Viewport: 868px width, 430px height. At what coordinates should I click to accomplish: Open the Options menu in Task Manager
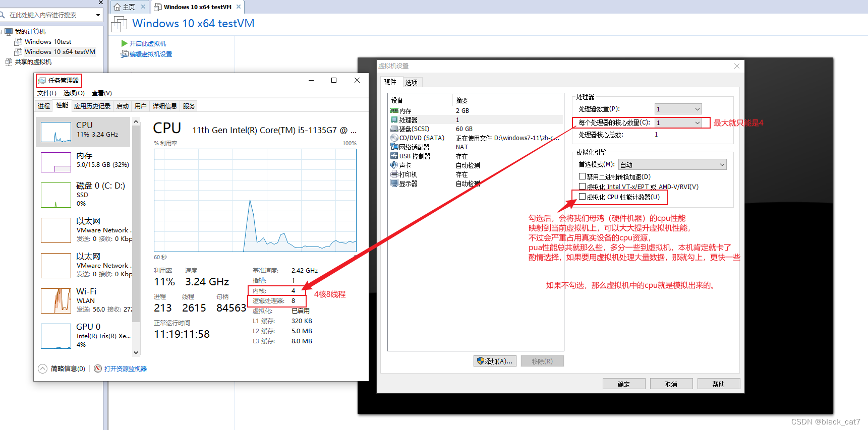(74, 93)
